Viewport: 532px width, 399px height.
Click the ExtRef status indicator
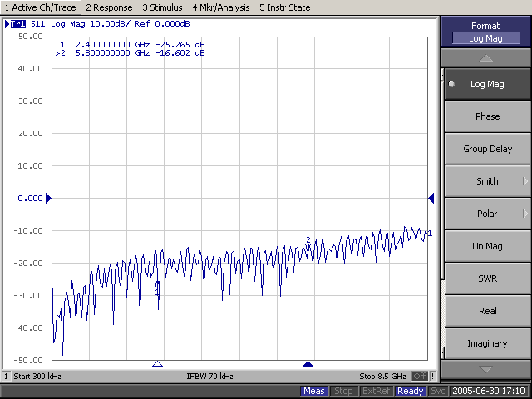[376, 391]
